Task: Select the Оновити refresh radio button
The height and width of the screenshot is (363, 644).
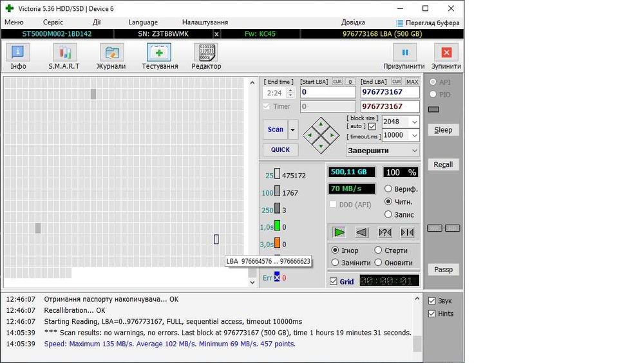Action: pyautogui.click(x=378, y=263)
